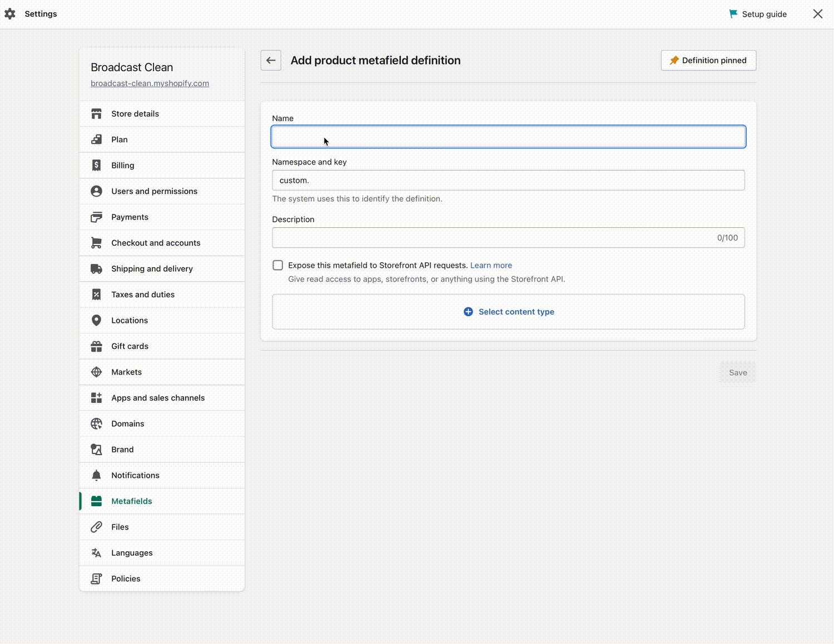Enable Expose metafield to Storefront API checkbox
Screen dimensions: 834x644
(x=278, y=266)
